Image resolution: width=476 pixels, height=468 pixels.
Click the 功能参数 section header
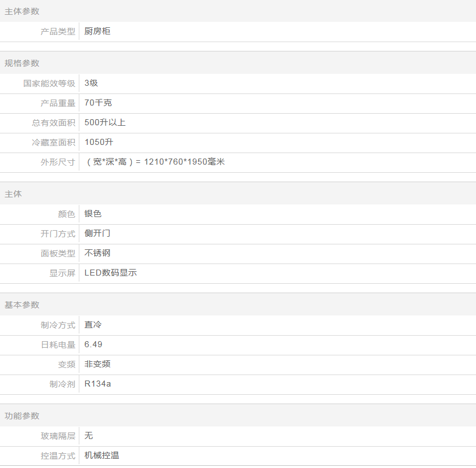click(22, 416)
